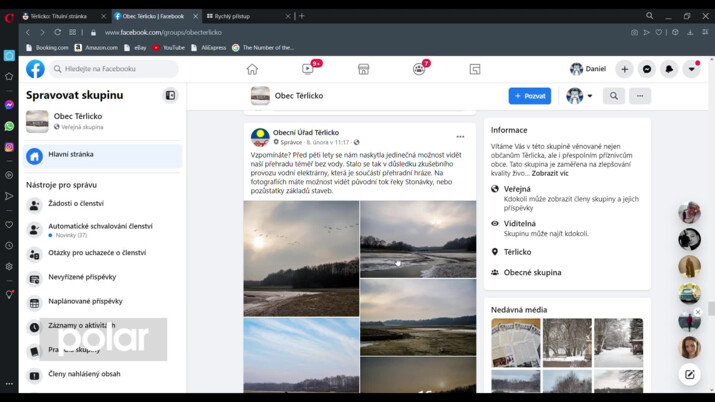Open the Groups icon with notification badge
Image resolution: width=715 pixels, height=402 pixels.
(x=419, y=69)
